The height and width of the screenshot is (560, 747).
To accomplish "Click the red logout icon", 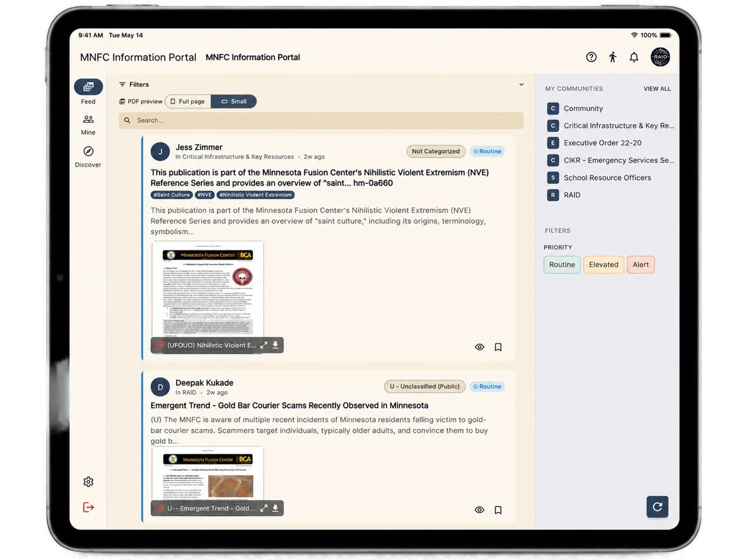I will point(88,507).
